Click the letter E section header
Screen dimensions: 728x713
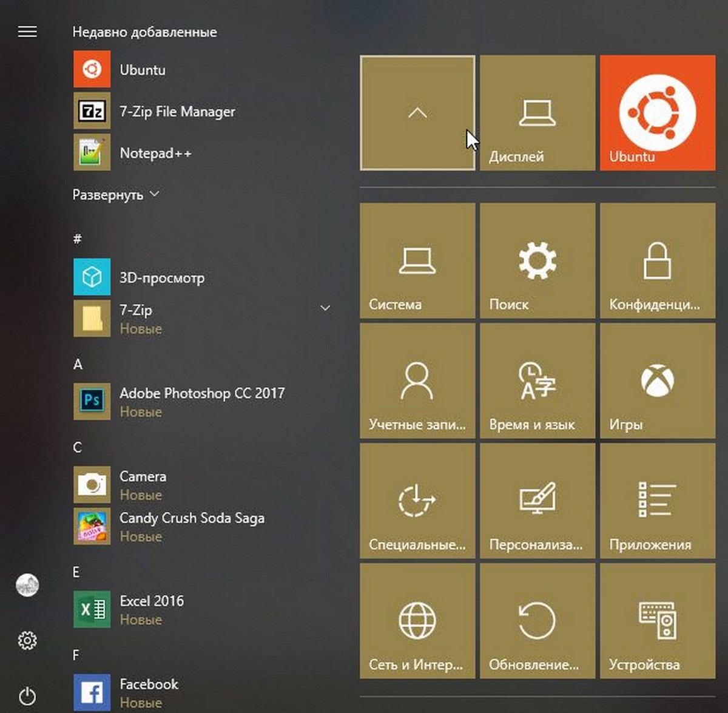coord(76,572)
